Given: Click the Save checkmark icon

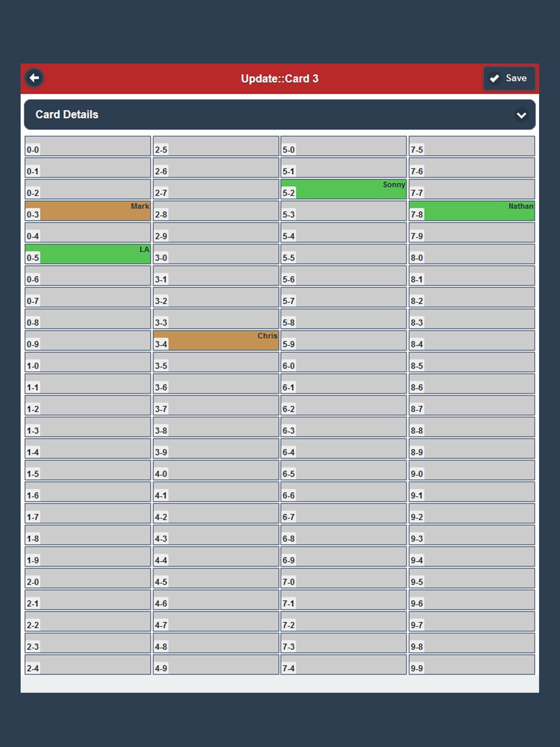Looking at the screenshot, I should click(495, 79).
